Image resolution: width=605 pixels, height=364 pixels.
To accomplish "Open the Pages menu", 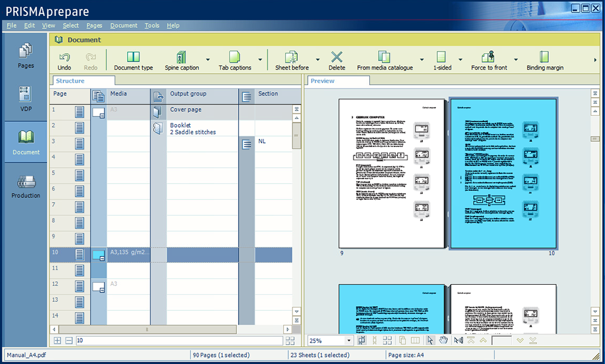I will pos(94,25).
